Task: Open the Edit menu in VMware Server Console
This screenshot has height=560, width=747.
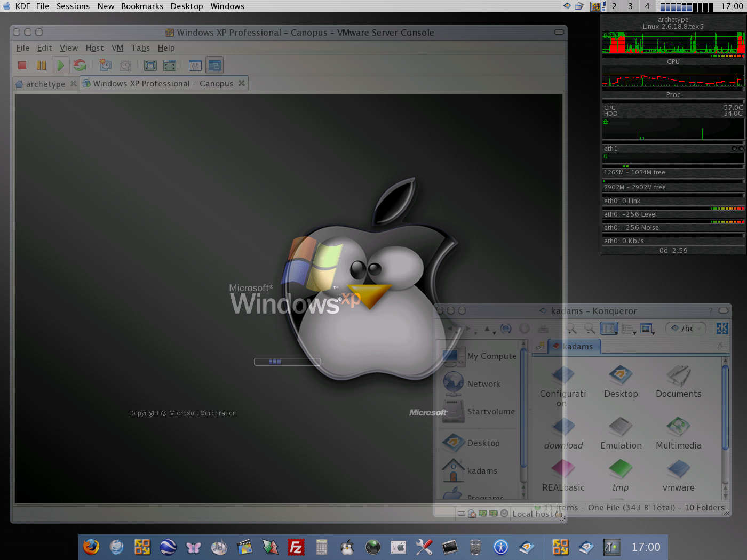Action: point(44,48)
